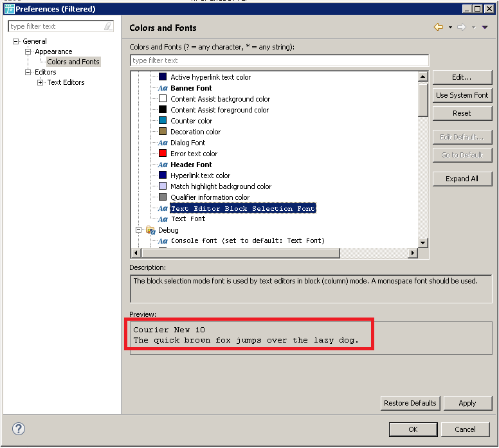The image size is (499, 448).
Task: Collapse the General tree node
Action: 15,41
